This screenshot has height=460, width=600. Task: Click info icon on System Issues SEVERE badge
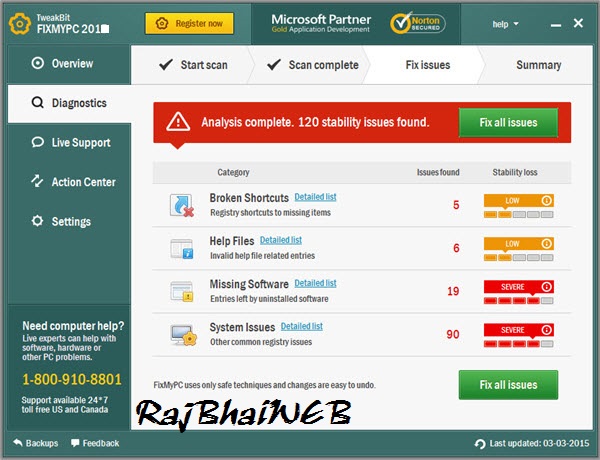point(546,330)
